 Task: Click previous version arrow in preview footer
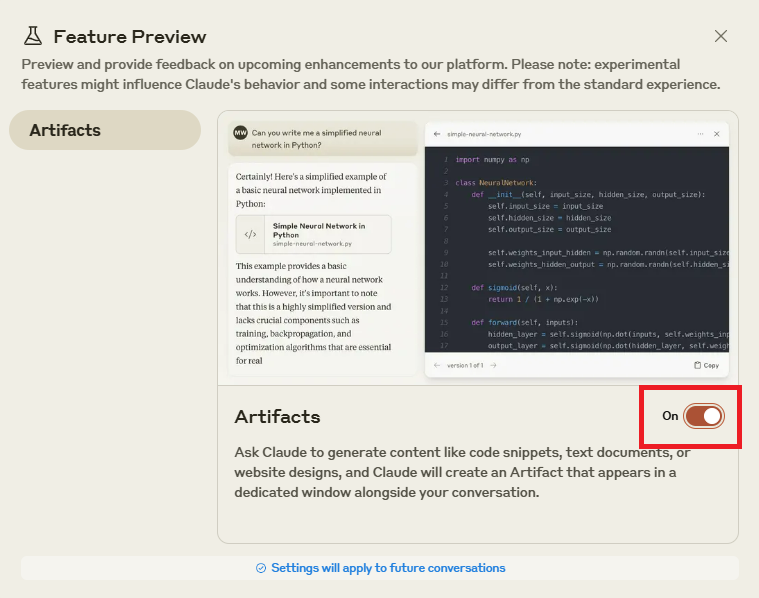click(x=437, y=366)
